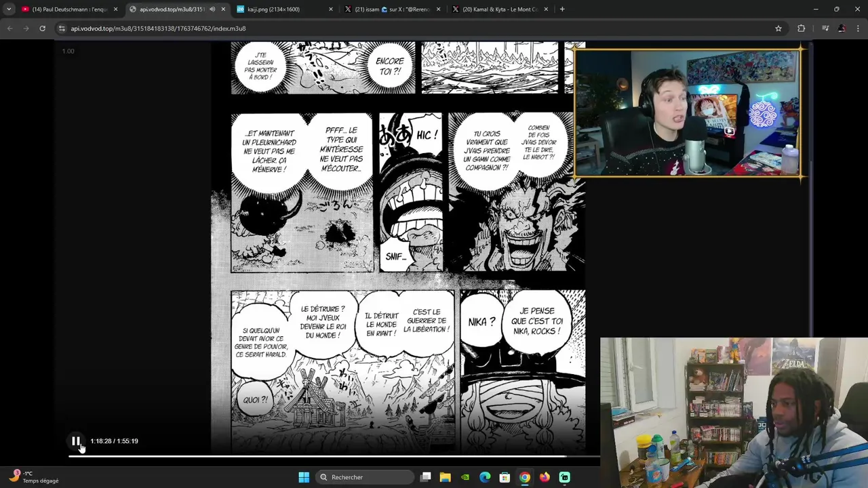This screenshot has width=868, height=488.
Task: Click the 1.00 playback speed label
Action: 68,51
